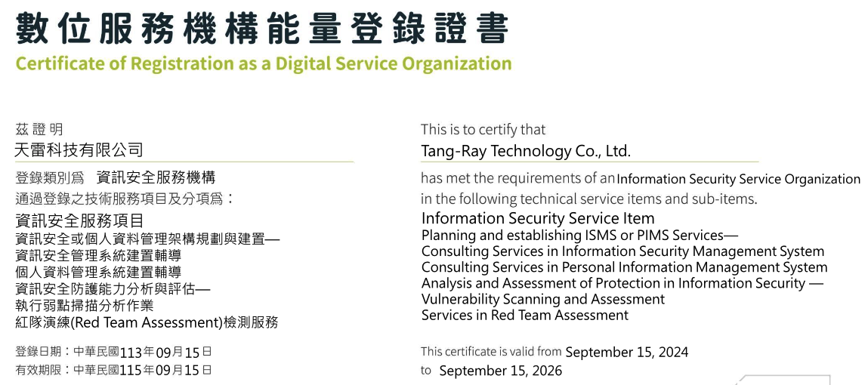The height and width of the screenshot is (385, 868).
Task: Click 'Consulting Services in Information Security Management System'
Action: pos(622,251)
